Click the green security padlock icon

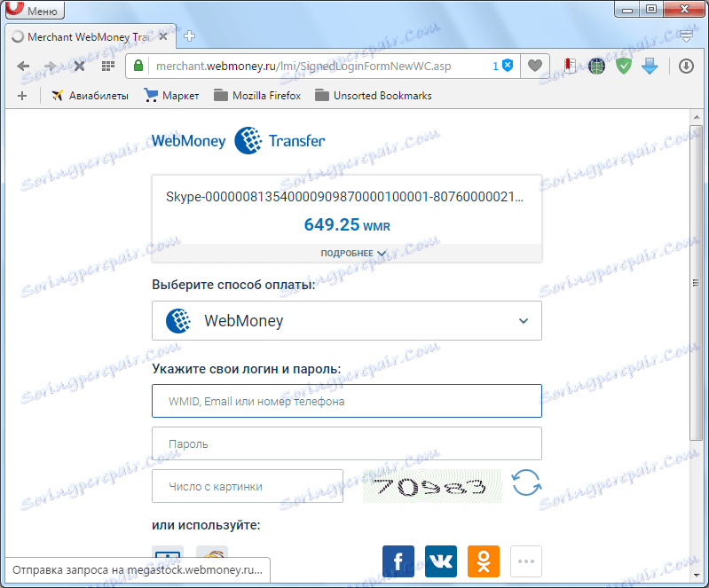[138, 66]
